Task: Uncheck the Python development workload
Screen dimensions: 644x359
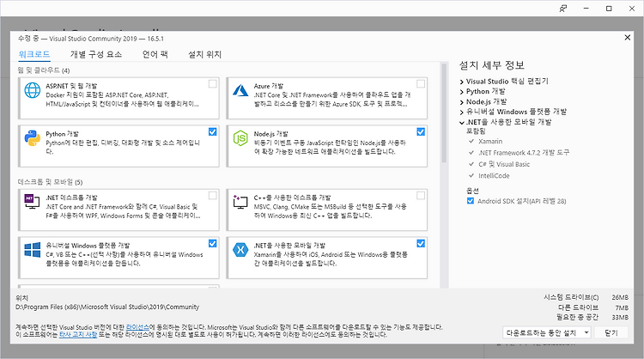Action: click(x=212, y=132)
